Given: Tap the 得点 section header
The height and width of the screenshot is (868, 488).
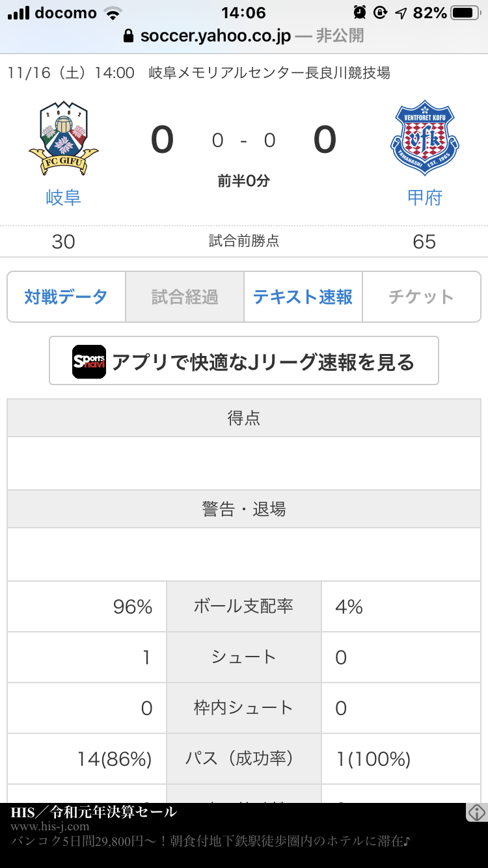Looking at the screenshot, I should pos(244,418).
